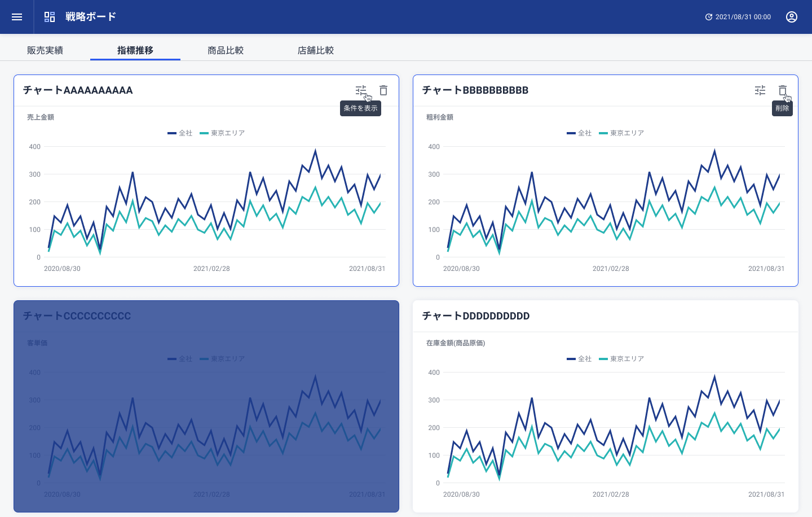Image resolution: width=812 pixels, height=517 pixels.
Task: Select the チャートAAAAAAAAAA title
Action: tap(78, 90)
